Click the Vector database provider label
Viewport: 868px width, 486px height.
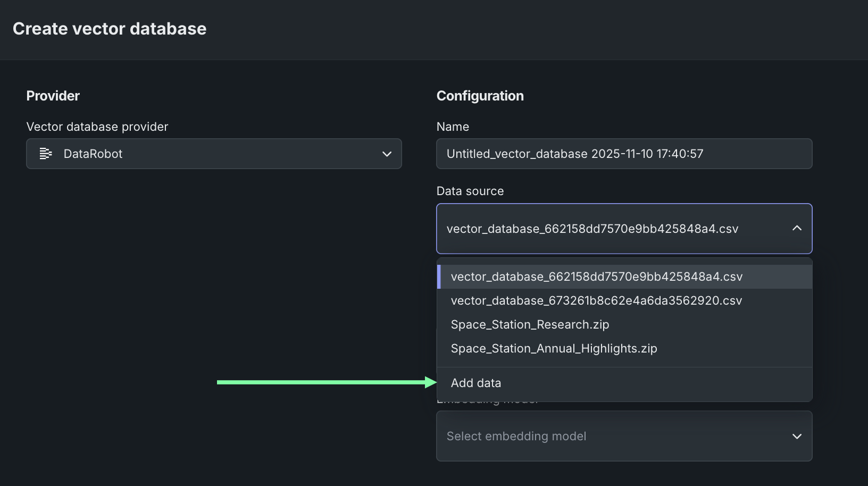(97, 127)
